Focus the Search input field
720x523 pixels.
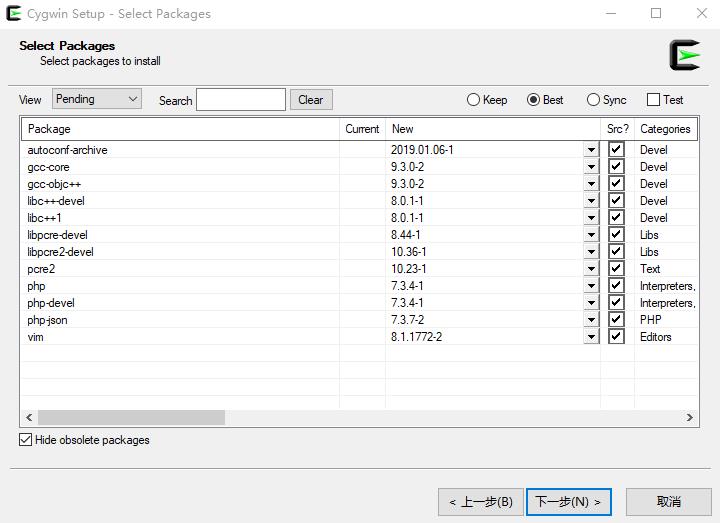coord(241,100)
